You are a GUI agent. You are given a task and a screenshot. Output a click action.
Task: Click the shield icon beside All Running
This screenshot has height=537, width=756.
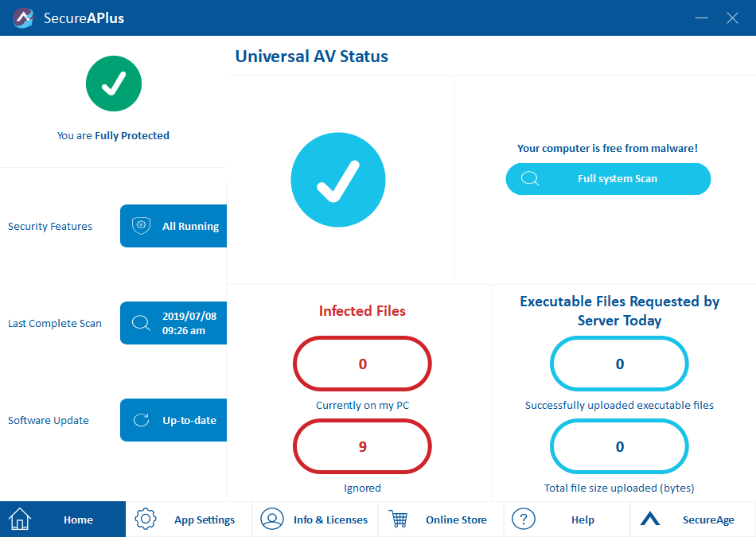point(142,226)
